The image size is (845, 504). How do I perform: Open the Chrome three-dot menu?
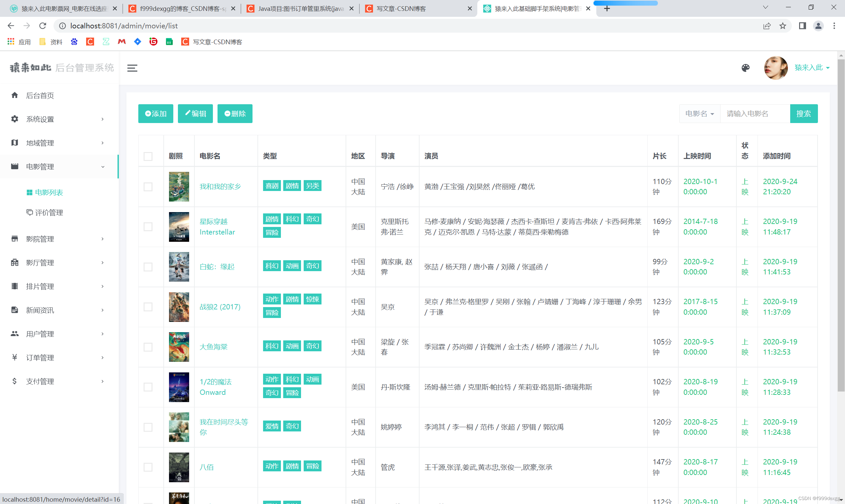pos(834,26)
